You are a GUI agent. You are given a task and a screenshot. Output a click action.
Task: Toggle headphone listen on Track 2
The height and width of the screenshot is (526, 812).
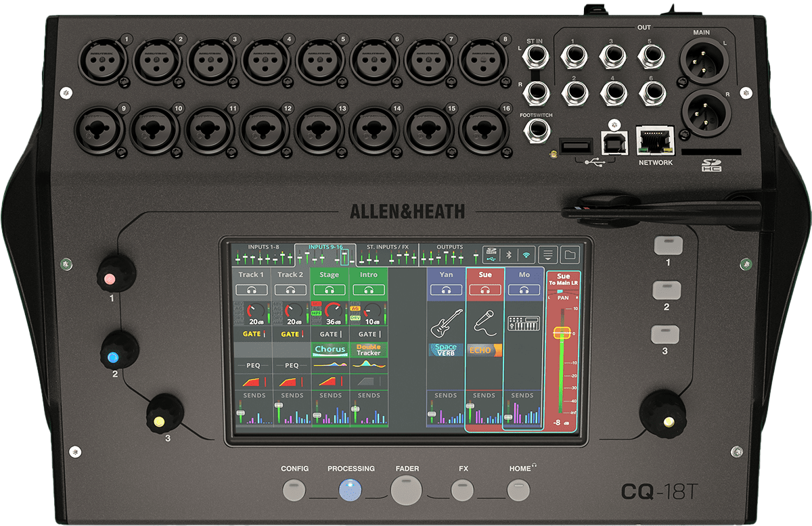(x=291, y=289)
